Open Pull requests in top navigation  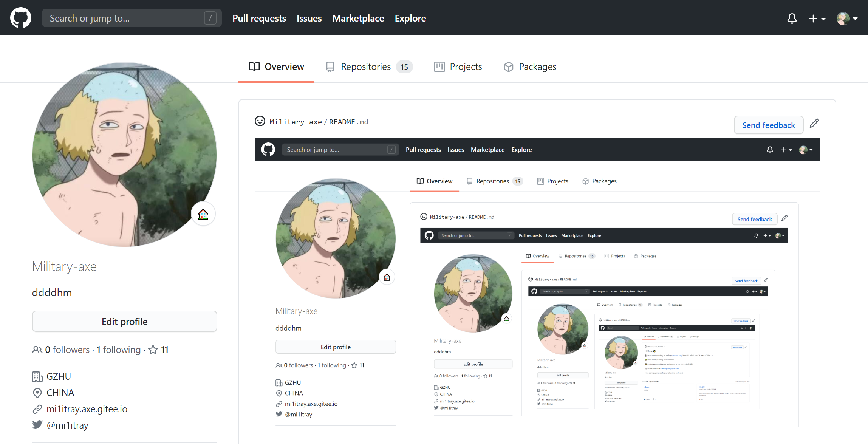(259, 18)
